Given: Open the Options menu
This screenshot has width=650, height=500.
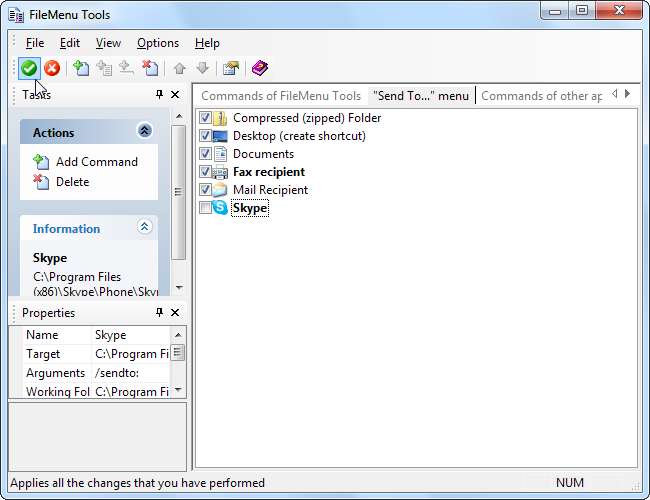Looking at the screenshot, I should coord(158,43).
